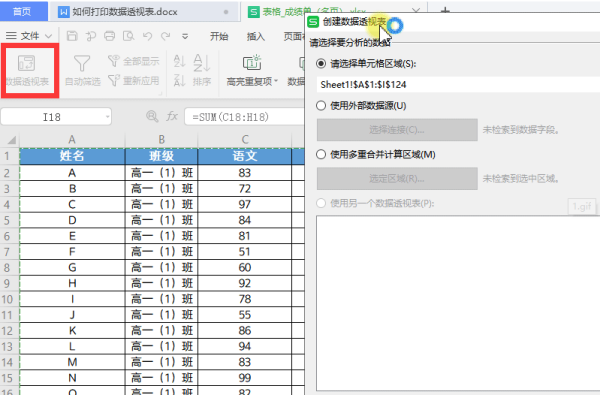Click the fx insert function icon
Image resolution: width=600 pixels, height=395 pixels.
click(x=172, y=116)
